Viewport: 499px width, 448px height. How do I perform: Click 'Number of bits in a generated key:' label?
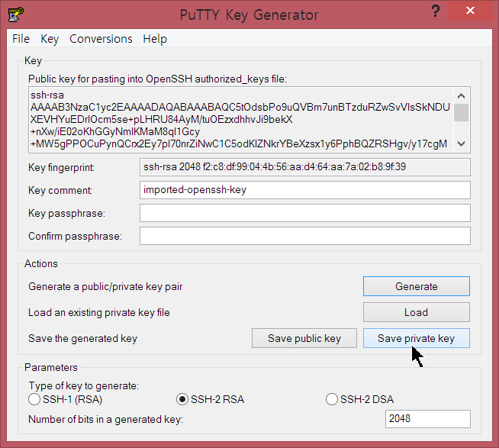coord(105,419)
